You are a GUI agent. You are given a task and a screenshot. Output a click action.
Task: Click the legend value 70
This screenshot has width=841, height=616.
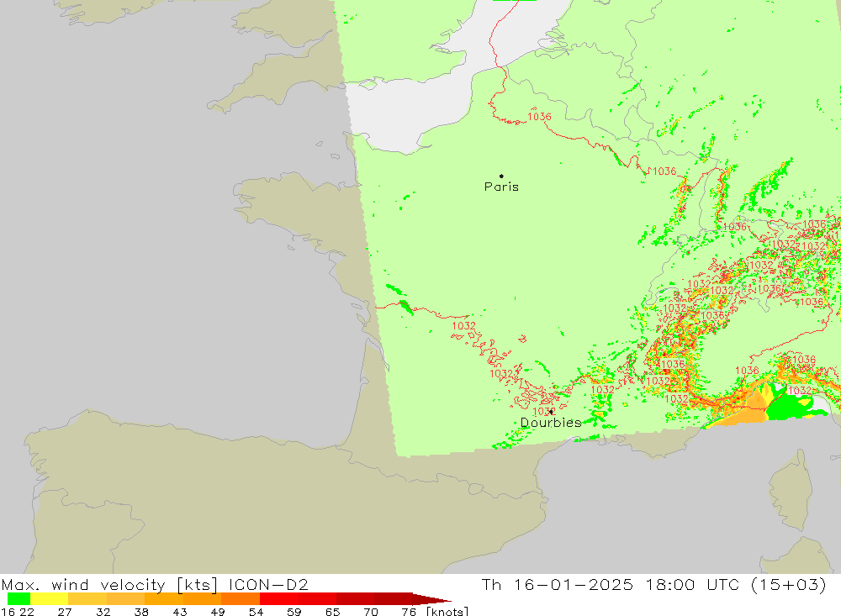pyautogui.click(x=371, y=612)
